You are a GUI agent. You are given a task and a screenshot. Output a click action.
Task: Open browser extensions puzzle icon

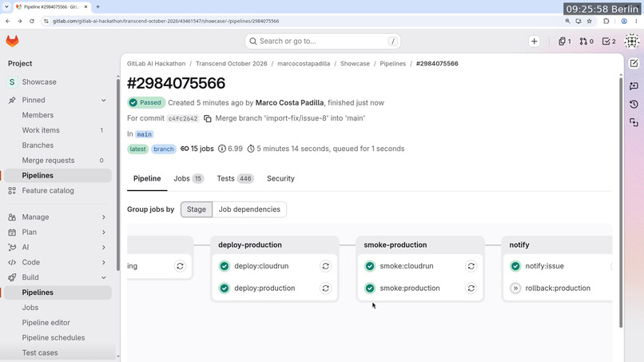pyautogui.click(x=606, y=21)
